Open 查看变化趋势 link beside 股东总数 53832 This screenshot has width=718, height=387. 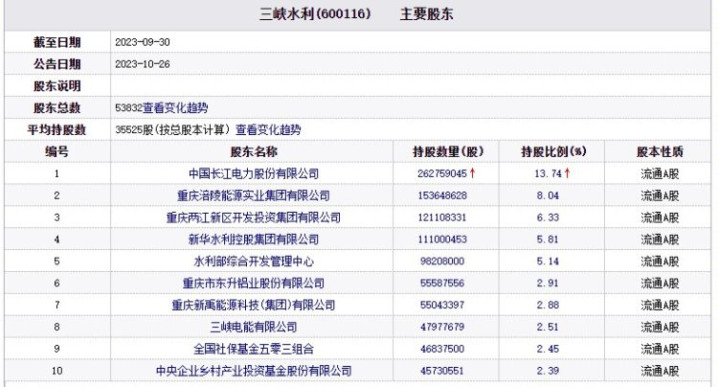175,108
